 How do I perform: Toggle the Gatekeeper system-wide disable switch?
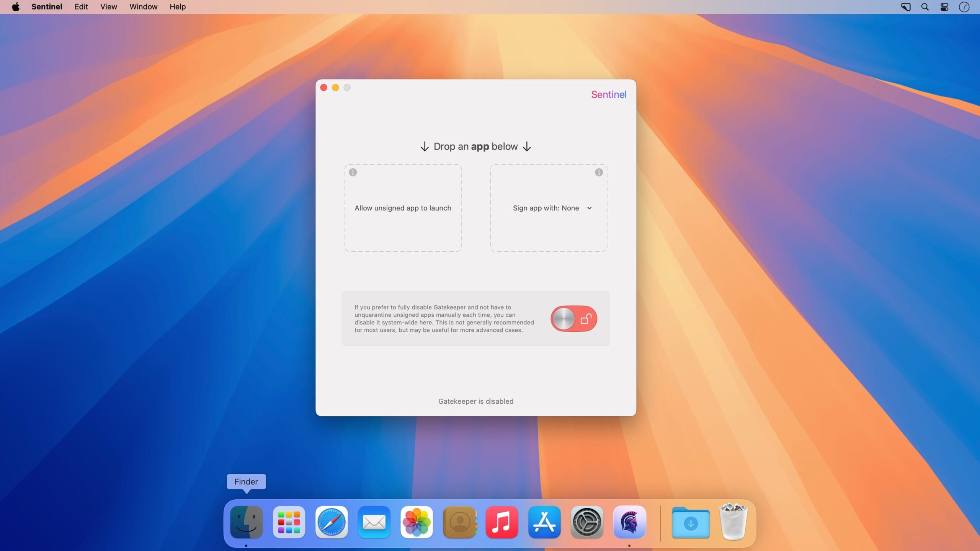click(573, 318)
